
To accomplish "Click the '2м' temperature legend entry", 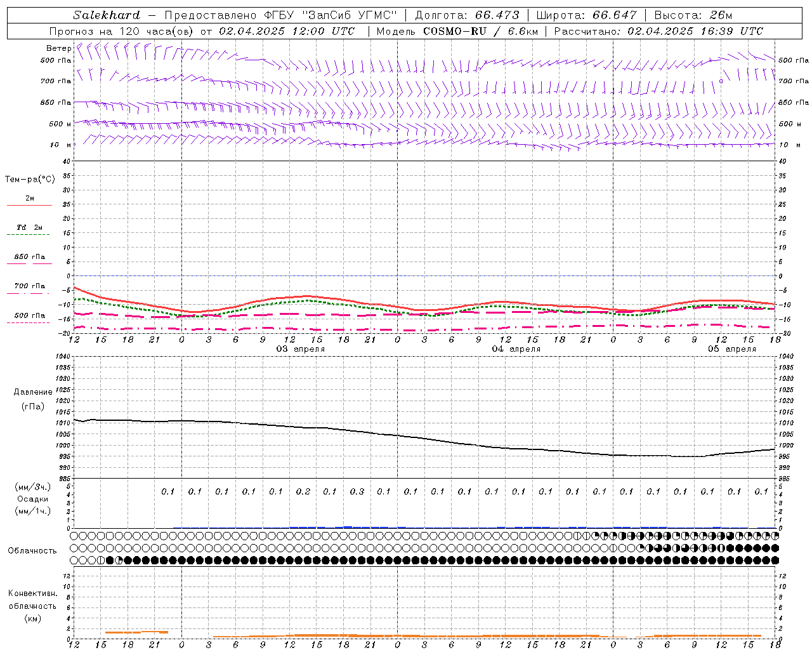I will coord(30,199).
